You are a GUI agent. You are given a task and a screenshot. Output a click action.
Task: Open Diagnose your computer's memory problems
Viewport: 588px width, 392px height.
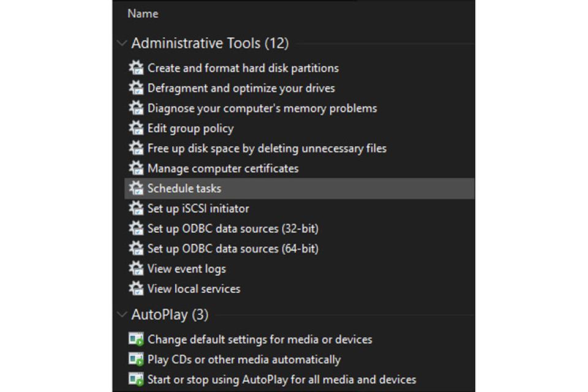point(262,108)
